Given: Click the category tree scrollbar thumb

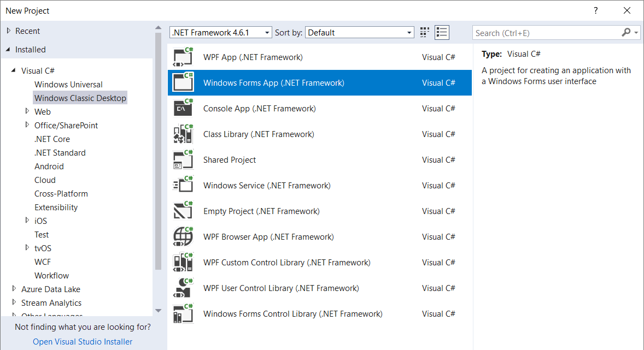Looking at the screenshot, I should pos(159,151).
